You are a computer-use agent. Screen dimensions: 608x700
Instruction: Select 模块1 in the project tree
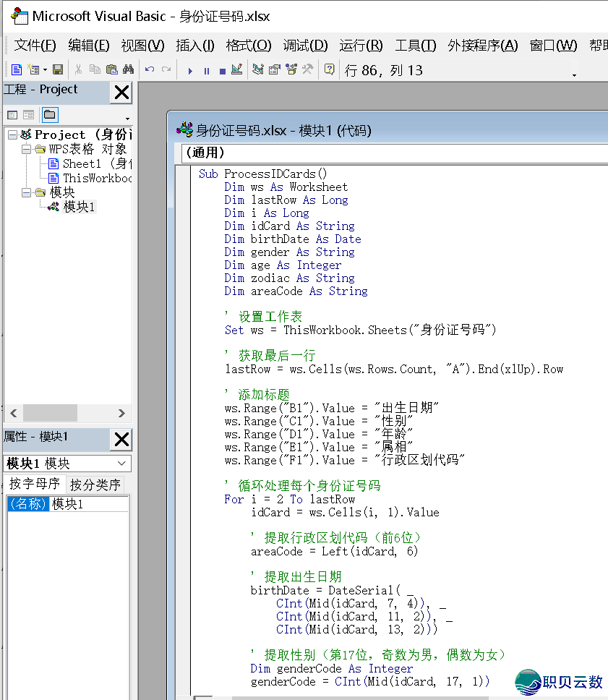tap(79, 207)
